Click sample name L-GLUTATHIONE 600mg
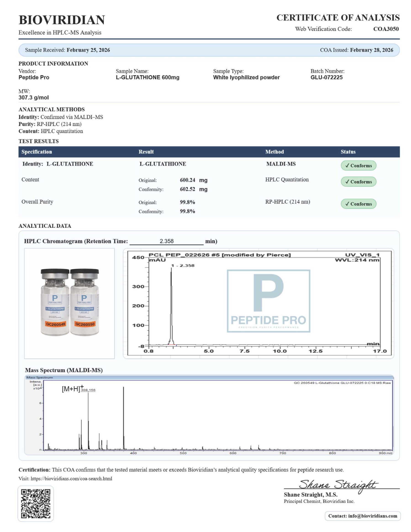411x532 pixels. click(148, 77)
